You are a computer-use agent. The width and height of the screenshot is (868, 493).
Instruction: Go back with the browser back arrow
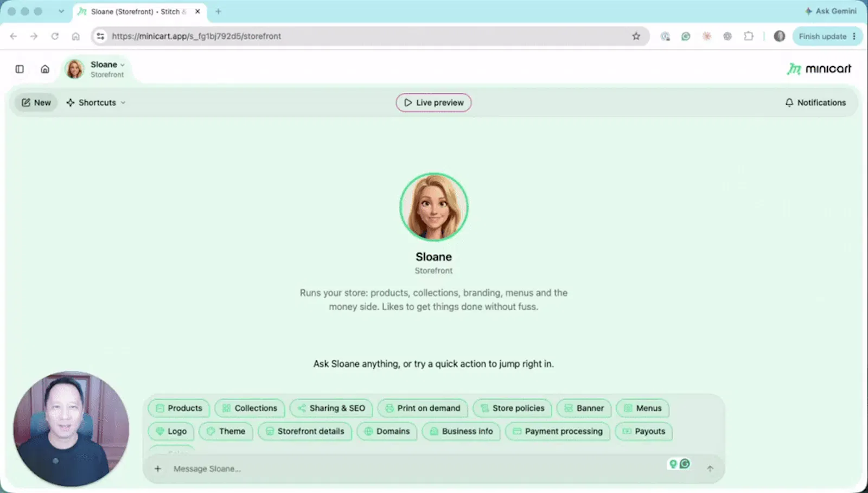(14, 36)
